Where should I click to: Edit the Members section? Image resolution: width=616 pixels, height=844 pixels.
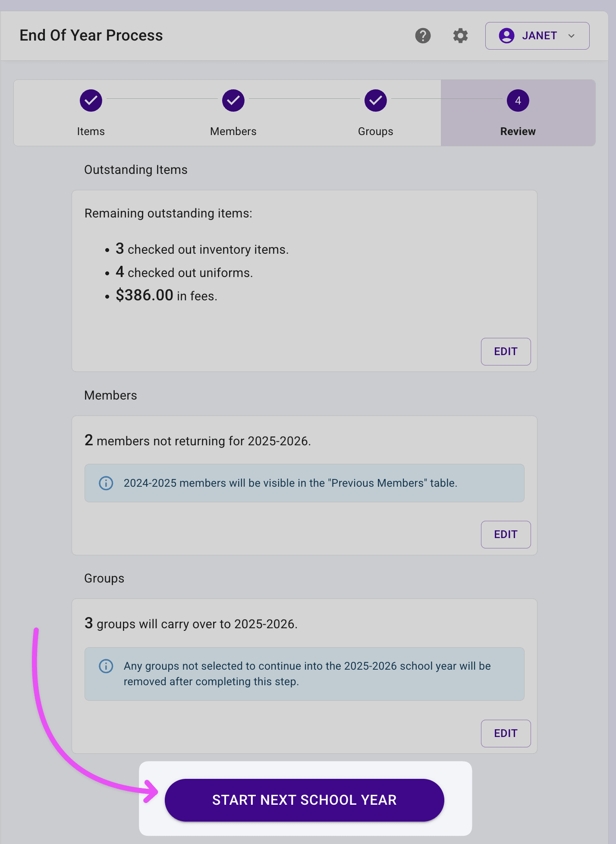(506, 535)
